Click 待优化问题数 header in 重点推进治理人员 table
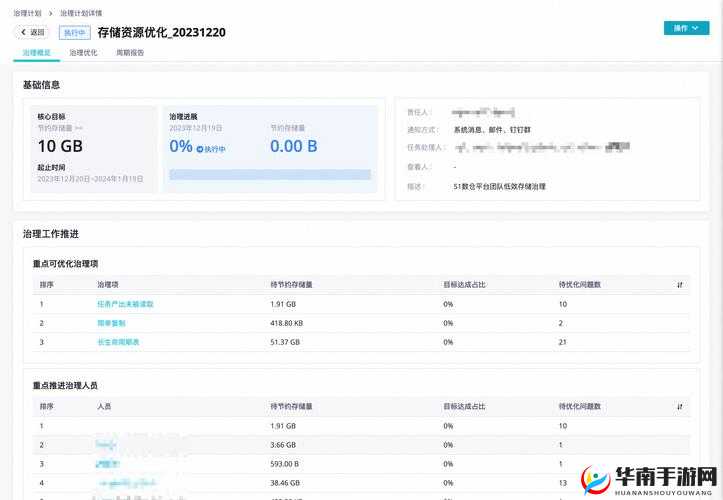The height and width of the screenshot is (500, 723). click(x=580, y=406)
